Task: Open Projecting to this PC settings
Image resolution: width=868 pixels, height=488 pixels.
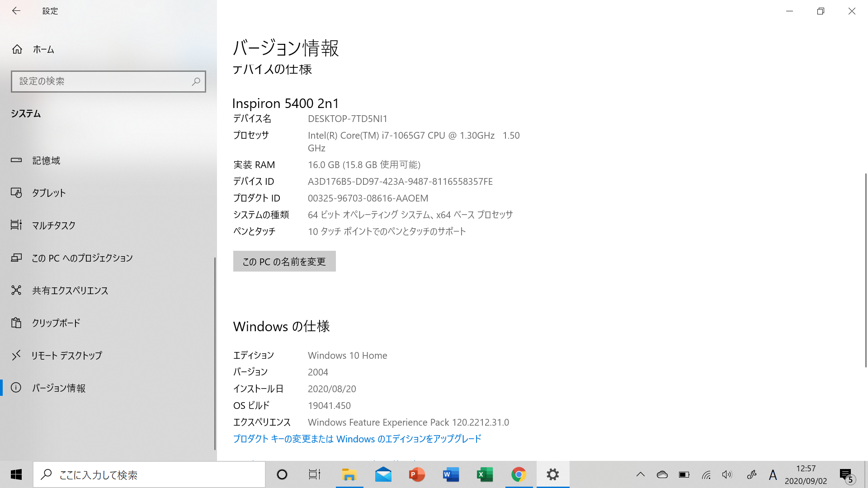Action: (x=82, y=258)
